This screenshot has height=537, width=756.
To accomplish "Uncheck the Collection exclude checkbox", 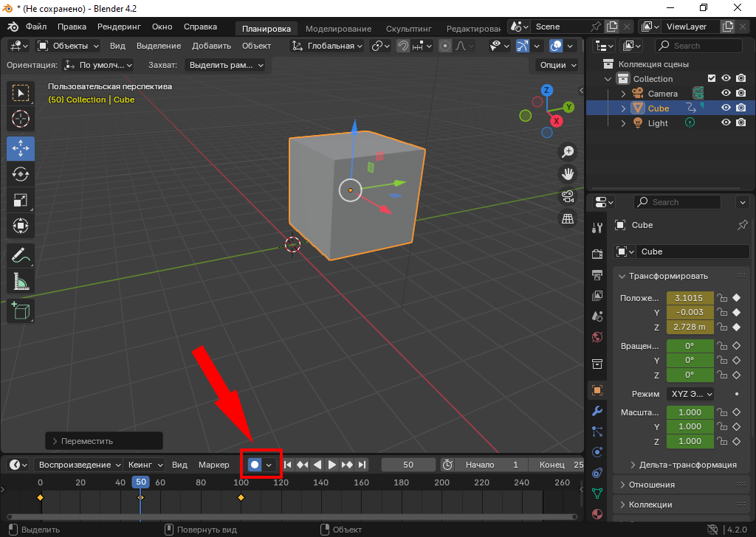I will coord(712,78).
